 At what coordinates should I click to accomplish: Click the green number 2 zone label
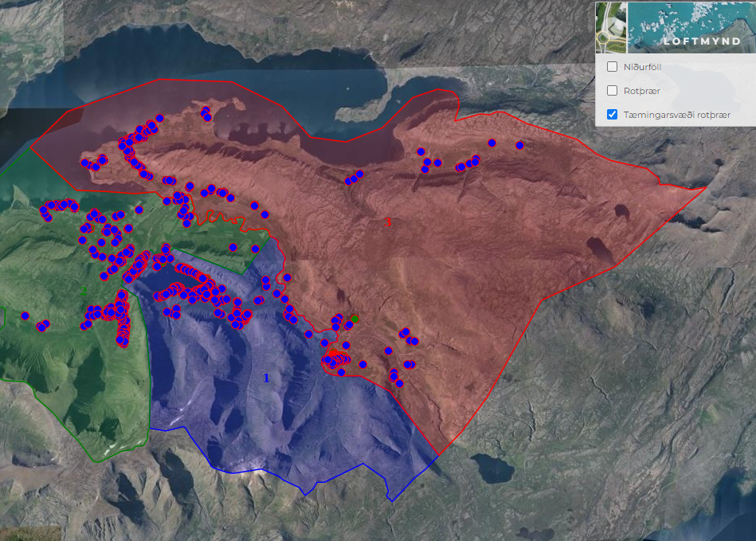click(83, 289)
